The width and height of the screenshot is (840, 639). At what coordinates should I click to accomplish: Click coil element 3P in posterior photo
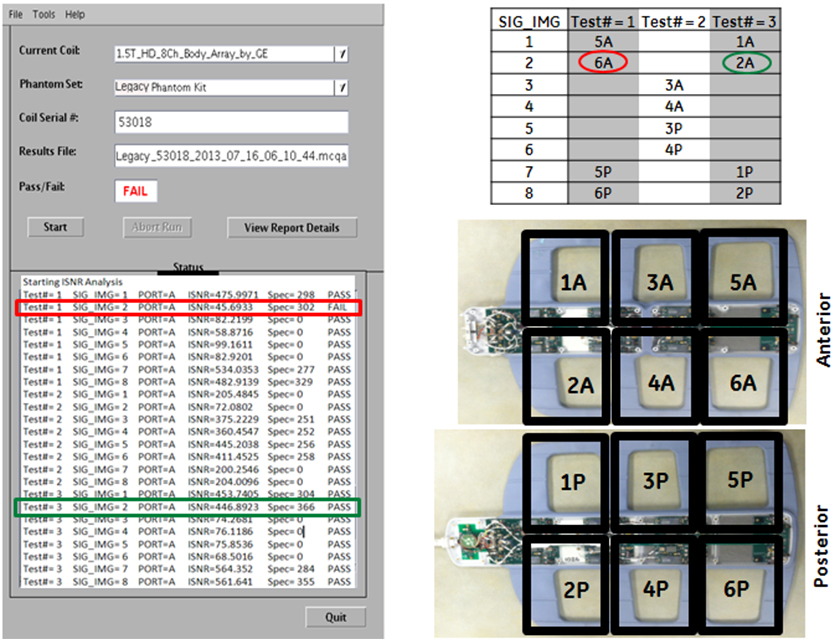click(658, 482)
